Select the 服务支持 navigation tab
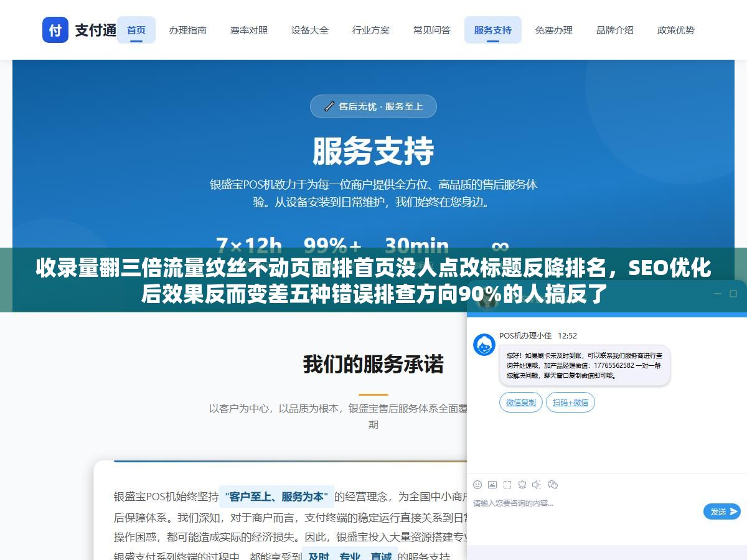The width and height of the screenshot is (747, 560). click(492, 30)
